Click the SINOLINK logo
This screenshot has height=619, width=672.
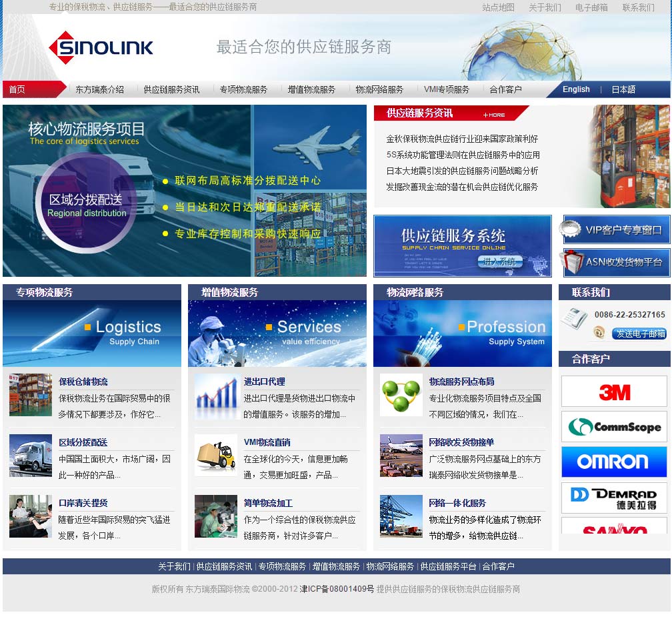point(101,47)
